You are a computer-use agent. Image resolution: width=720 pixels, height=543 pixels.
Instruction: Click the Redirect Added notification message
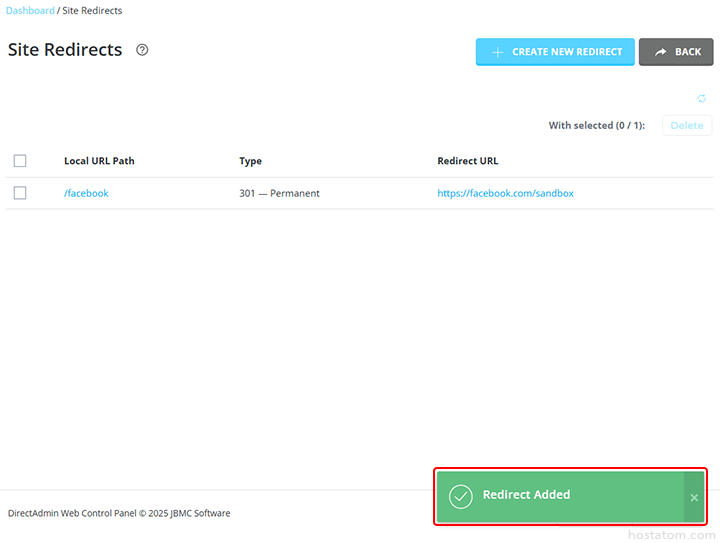[x=526, y=495]
